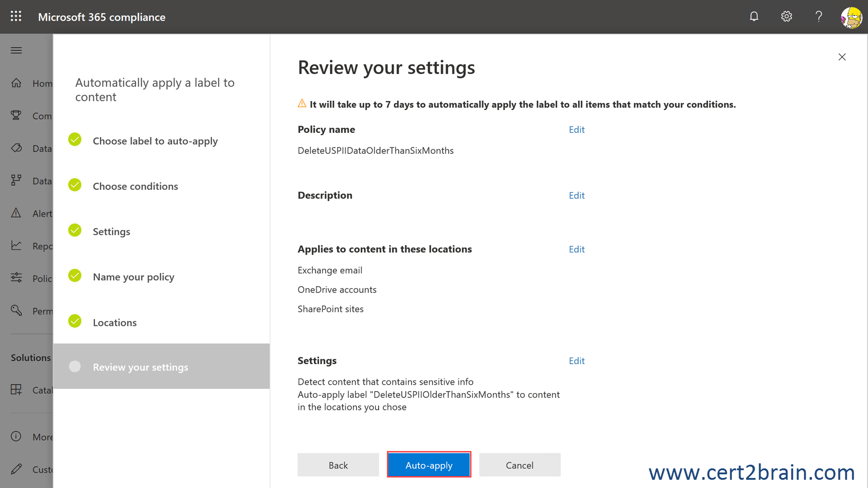The height and width of the screenshot is (488, 868).
Task: Open More resources info icon
Action: pyautogui.click(x=16, y=436)
